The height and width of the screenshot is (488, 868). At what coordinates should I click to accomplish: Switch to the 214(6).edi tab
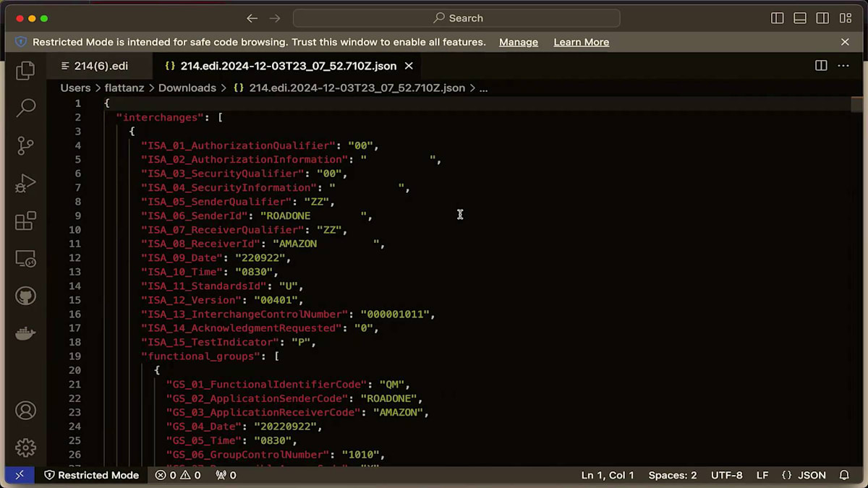click(x=100, y=66)
